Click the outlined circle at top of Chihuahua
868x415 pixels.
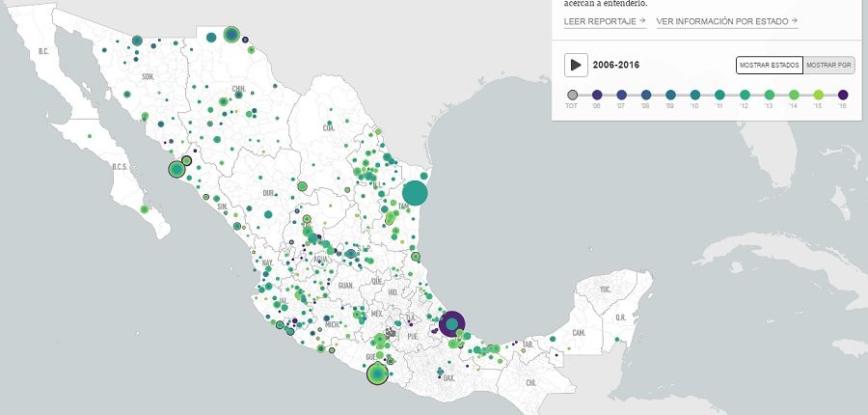click(x=231, y=35)
